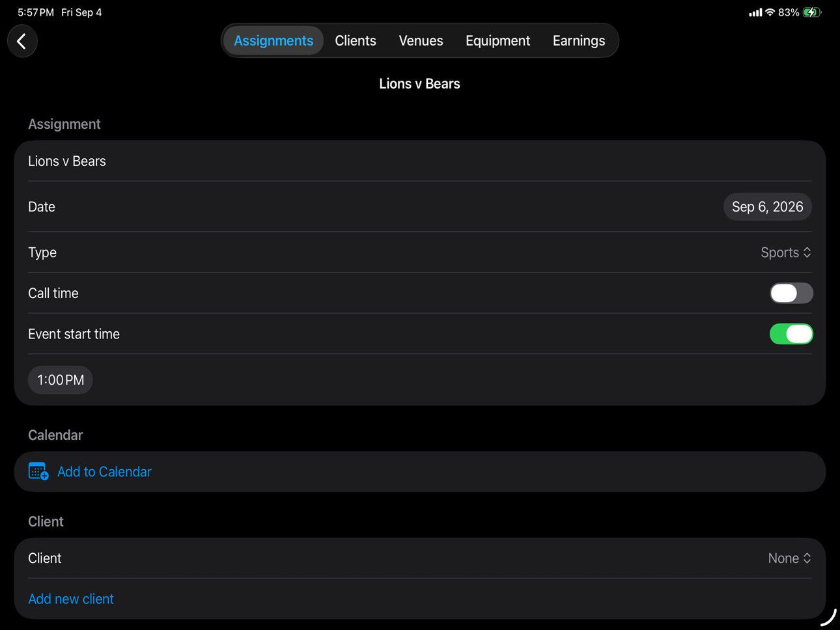The height and width of the screenshot is (630, 840).
Task: Tap the Type row label
Action: tap(42, 253)
